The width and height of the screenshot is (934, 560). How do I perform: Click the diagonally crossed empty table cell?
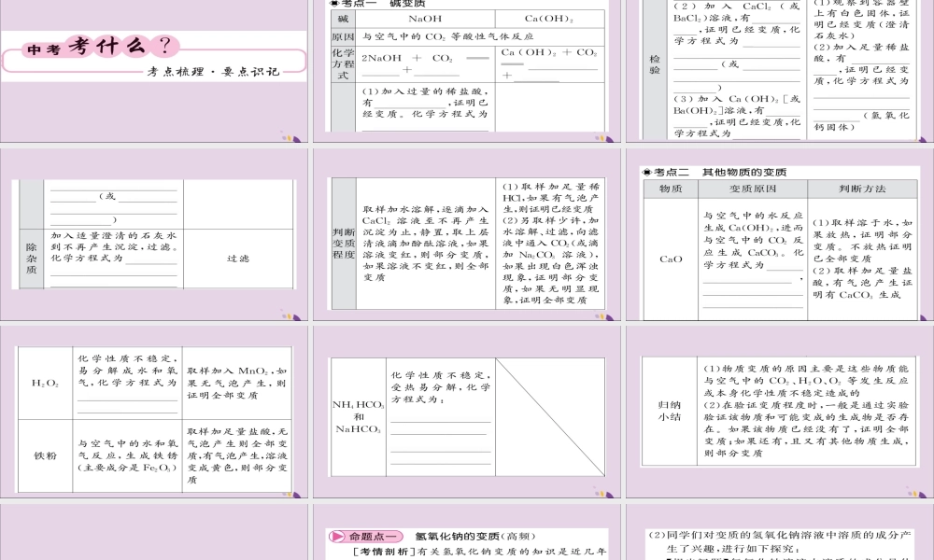550,416
